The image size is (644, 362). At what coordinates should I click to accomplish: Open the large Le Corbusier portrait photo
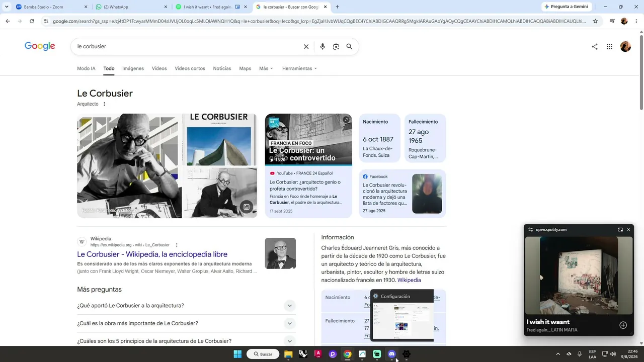tap(129, 166)
